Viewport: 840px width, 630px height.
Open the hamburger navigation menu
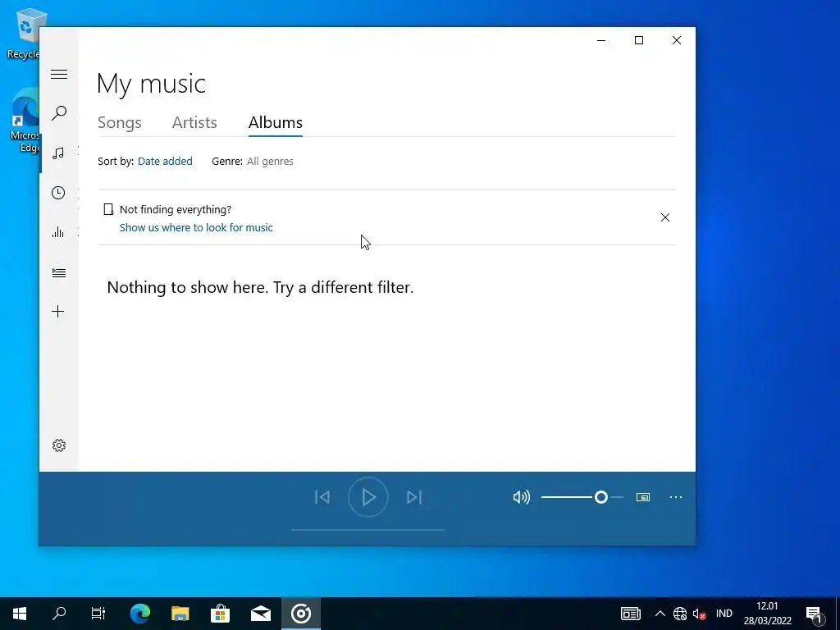pos(59,74)
